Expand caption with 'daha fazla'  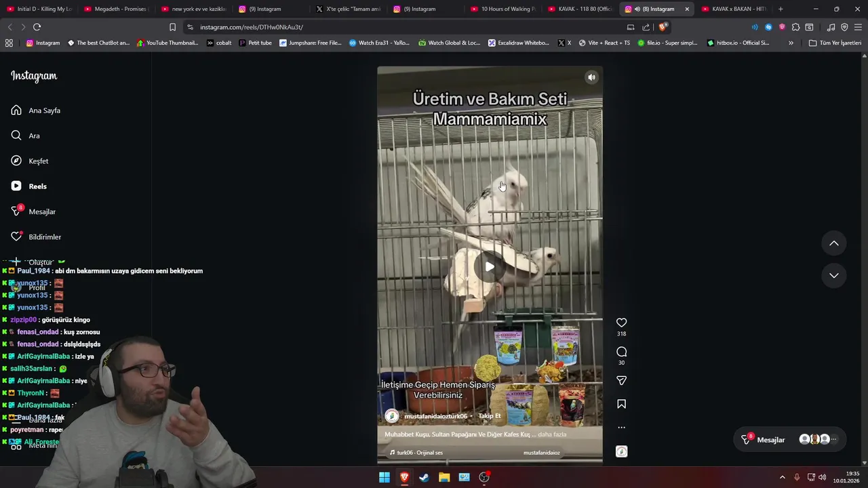tap(552, 434)
